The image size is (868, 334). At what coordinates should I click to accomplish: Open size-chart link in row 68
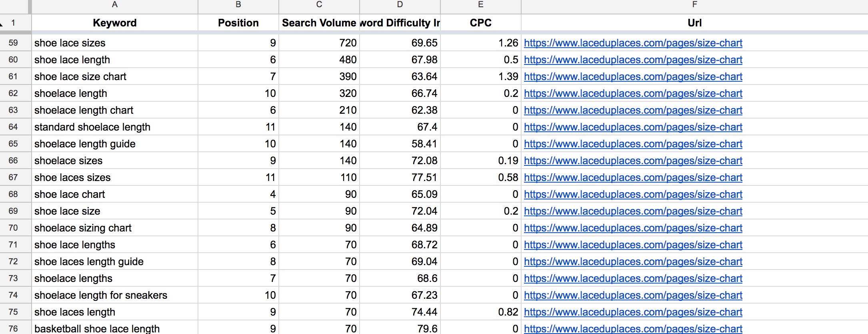pyautogui.click(x=633, y=194)
